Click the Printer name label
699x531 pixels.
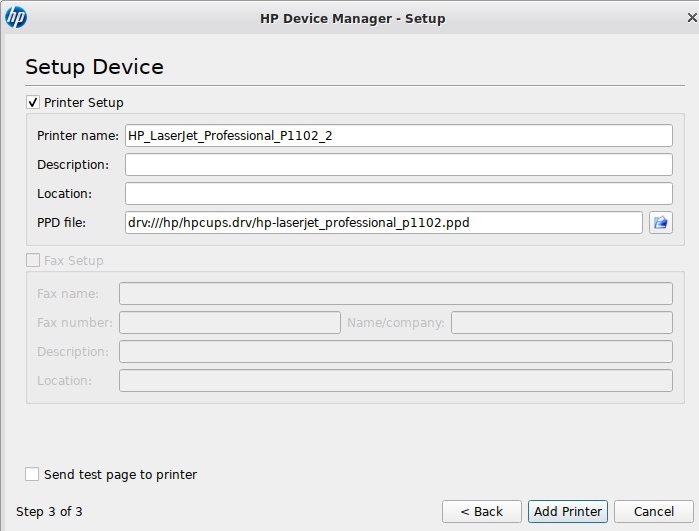[78, 136]
